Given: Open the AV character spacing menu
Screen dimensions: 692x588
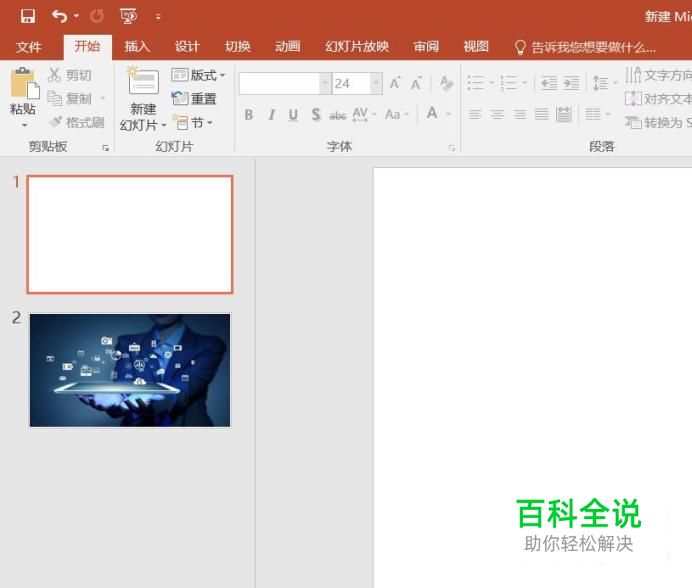Looking at the screenshot, I should pyautogui.click(x=365, y=115).
